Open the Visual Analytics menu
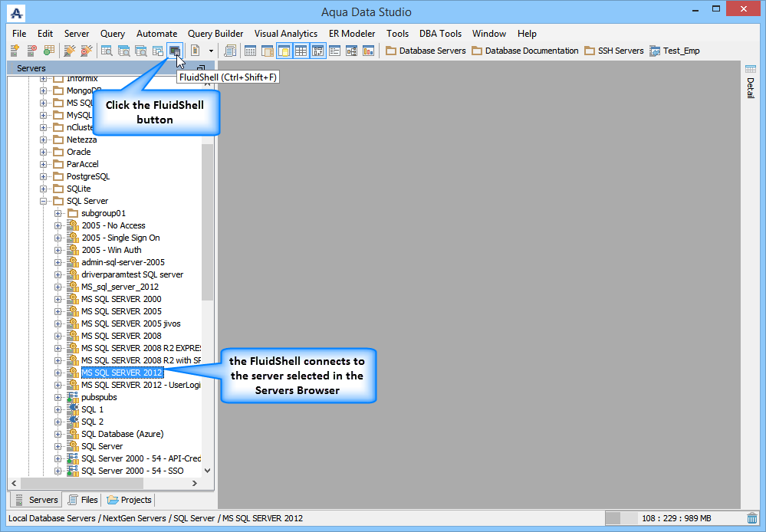The width and height of the screenshot is (766, 532). click(x=286, y=34)
